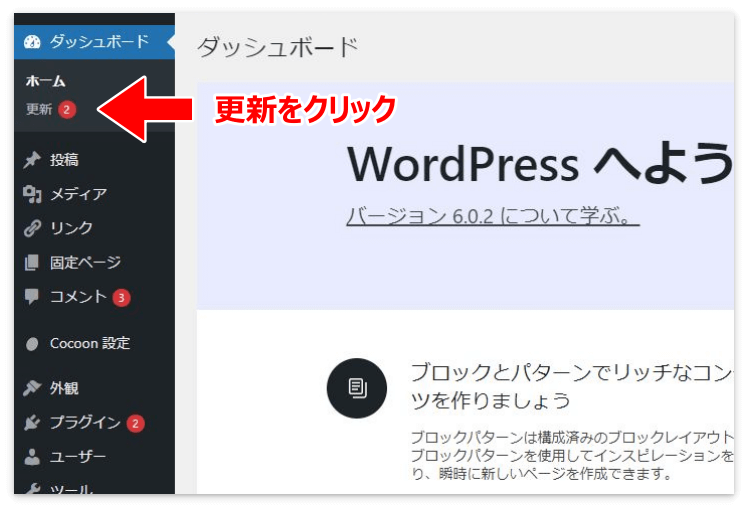Open the ユーザー menu

pyautogui.click(x=94, y=457)
